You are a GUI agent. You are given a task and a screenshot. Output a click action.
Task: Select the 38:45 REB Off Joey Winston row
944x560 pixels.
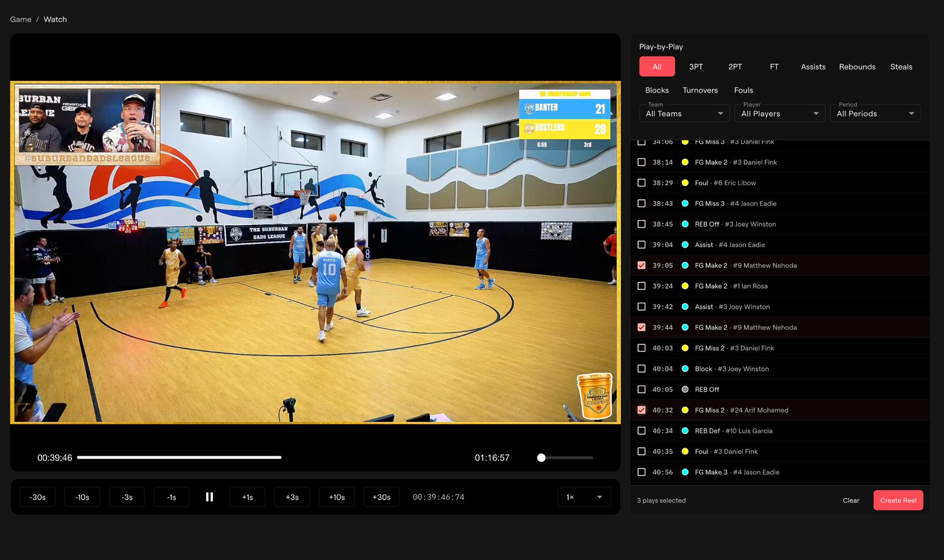pyautogui.click(x=780, y=224)
